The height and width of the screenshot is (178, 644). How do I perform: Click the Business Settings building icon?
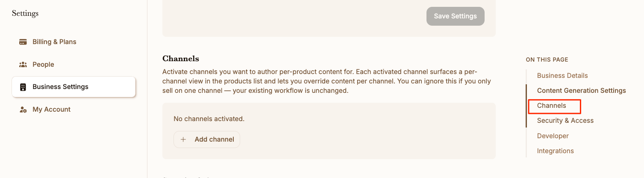tap(23, 87)
